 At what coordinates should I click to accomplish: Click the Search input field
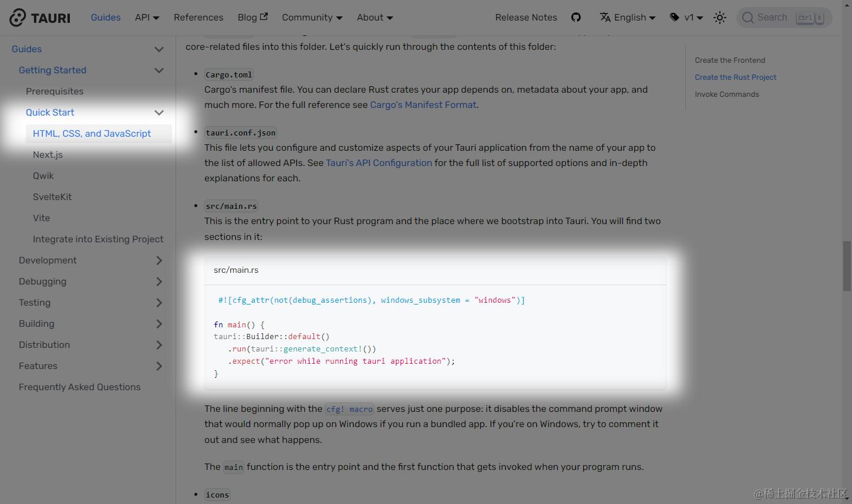coord(784,18)
